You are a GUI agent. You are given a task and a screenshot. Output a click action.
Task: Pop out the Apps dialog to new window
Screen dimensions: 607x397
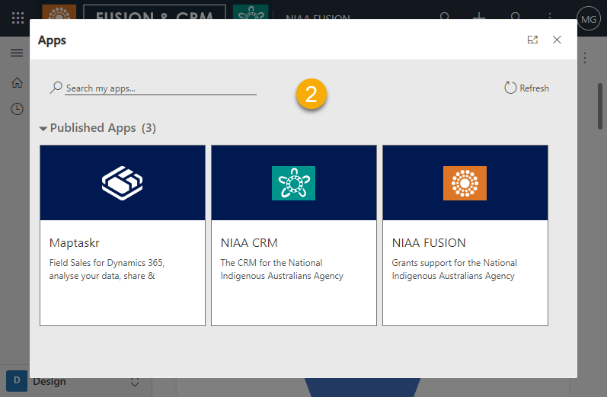point(533,40)
